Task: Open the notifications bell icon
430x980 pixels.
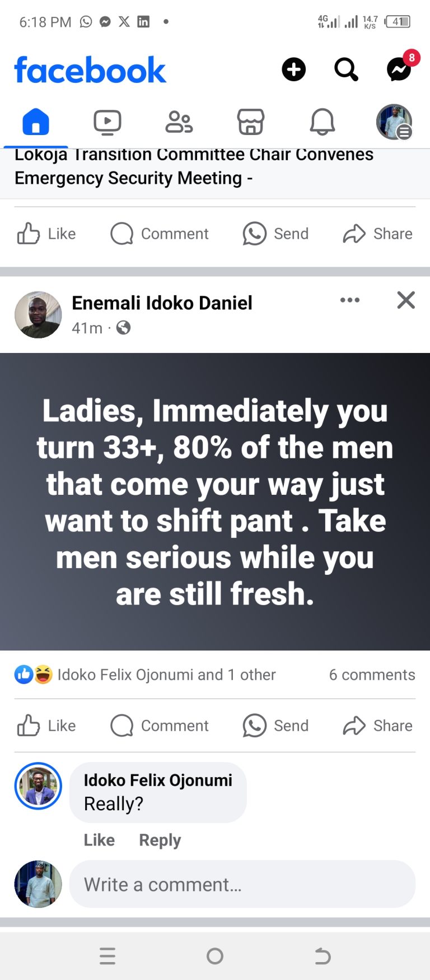Action: coord(322,122)
